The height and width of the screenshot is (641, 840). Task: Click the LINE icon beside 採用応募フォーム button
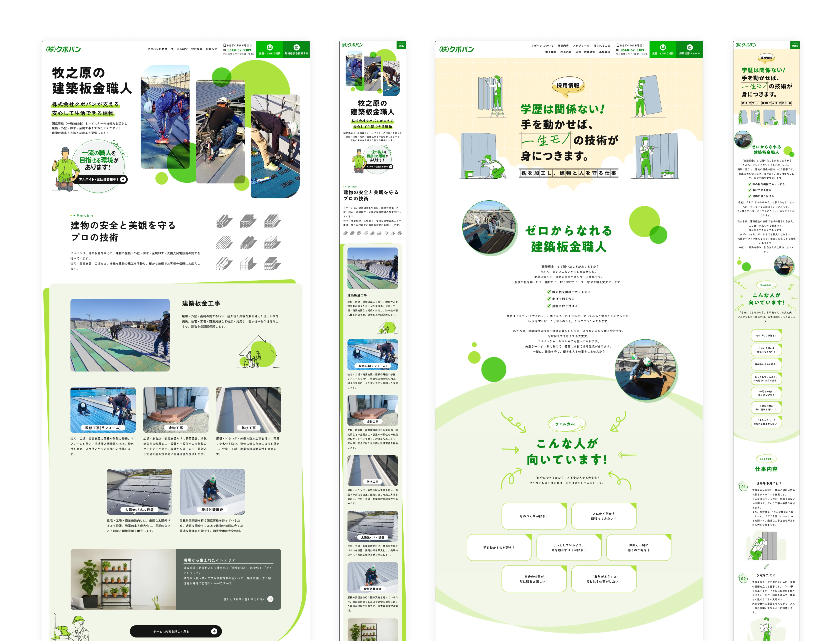click(662, 47)
